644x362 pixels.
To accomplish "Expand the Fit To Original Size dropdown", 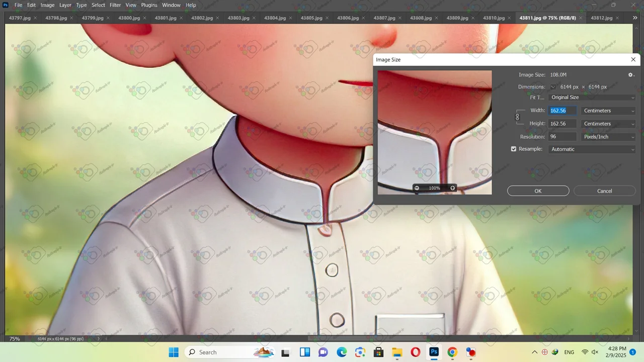I will coord(592,98).
